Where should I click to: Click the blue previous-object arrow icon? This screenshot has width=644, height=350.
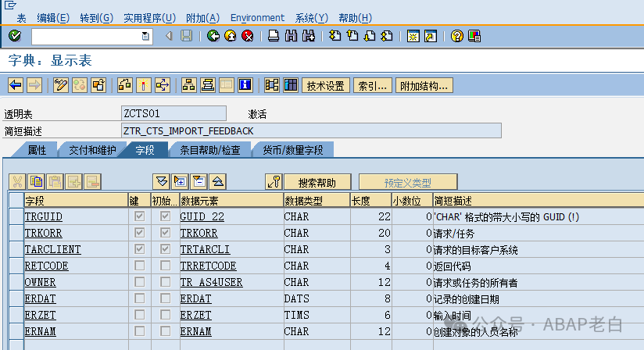pyautogui.click(x=16, y=85)
